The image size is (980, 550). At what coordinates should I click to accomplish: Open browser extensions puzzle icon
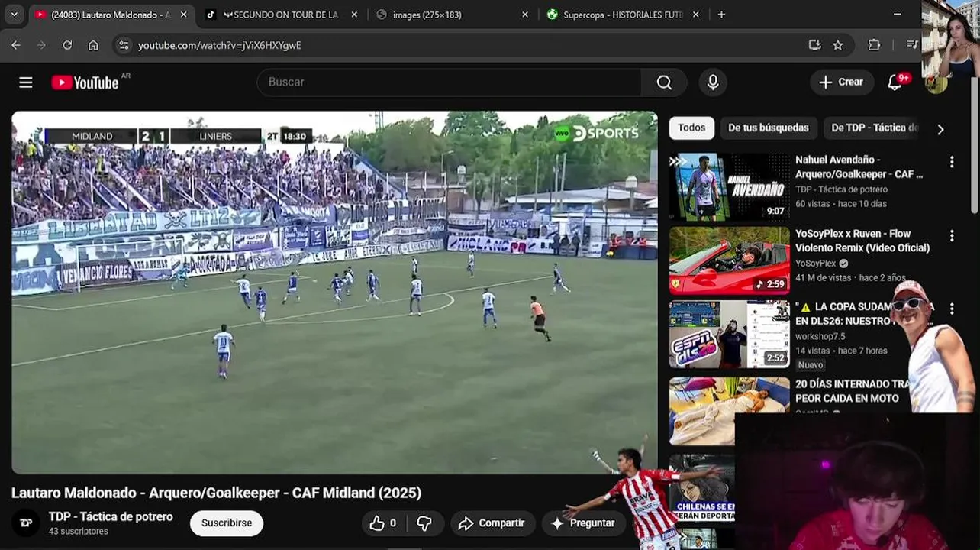tap(875, 45)
